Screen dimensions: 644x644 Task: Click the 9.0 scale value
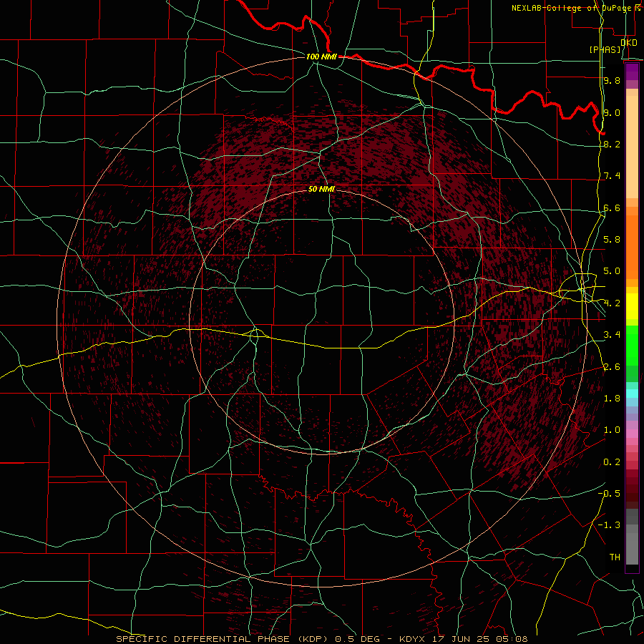(x=612, y=112)
